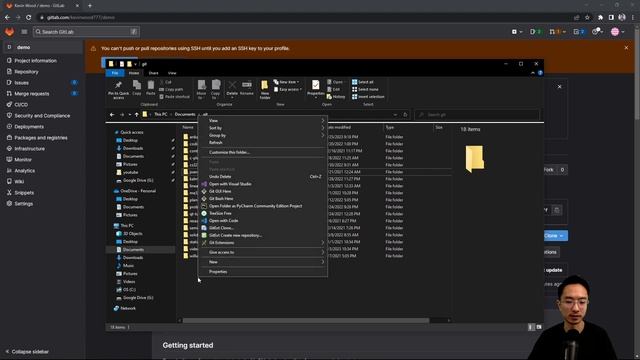Switch to the Share ribbon tab
This screenshot has height=360, width=640.
[153, 73]
